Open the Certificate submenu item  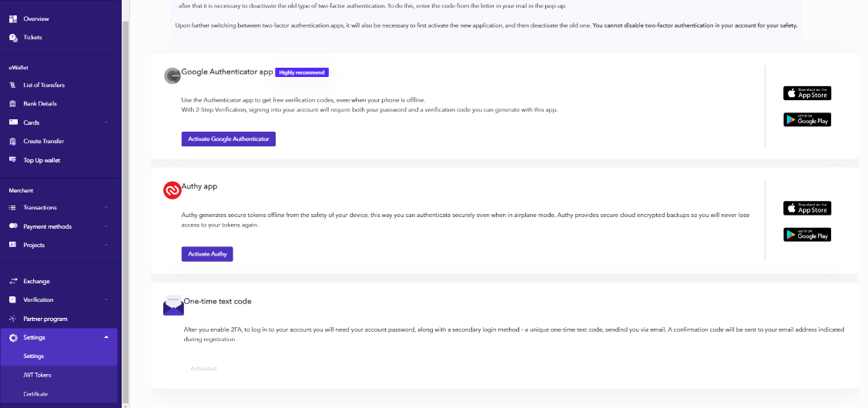(35, 393)
